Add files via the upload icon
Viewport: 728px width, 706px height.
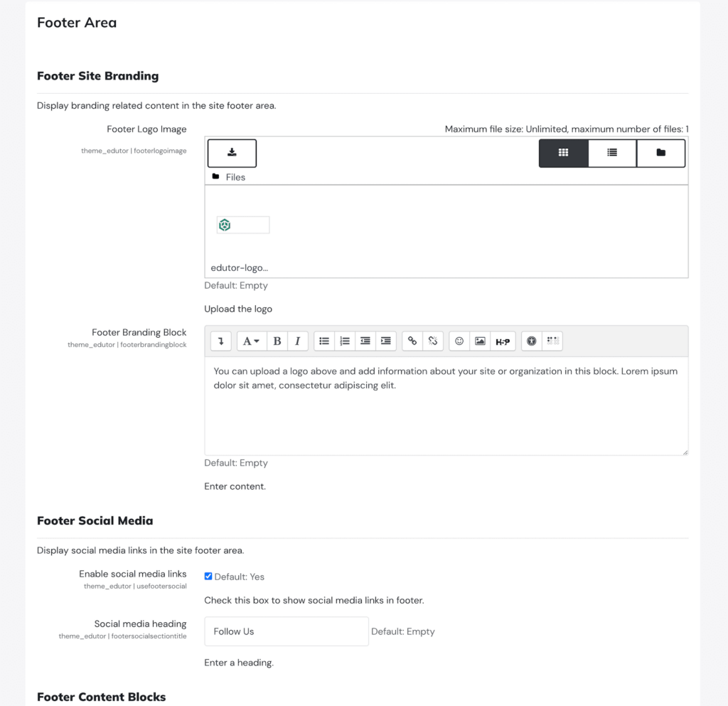click(231, 152)
